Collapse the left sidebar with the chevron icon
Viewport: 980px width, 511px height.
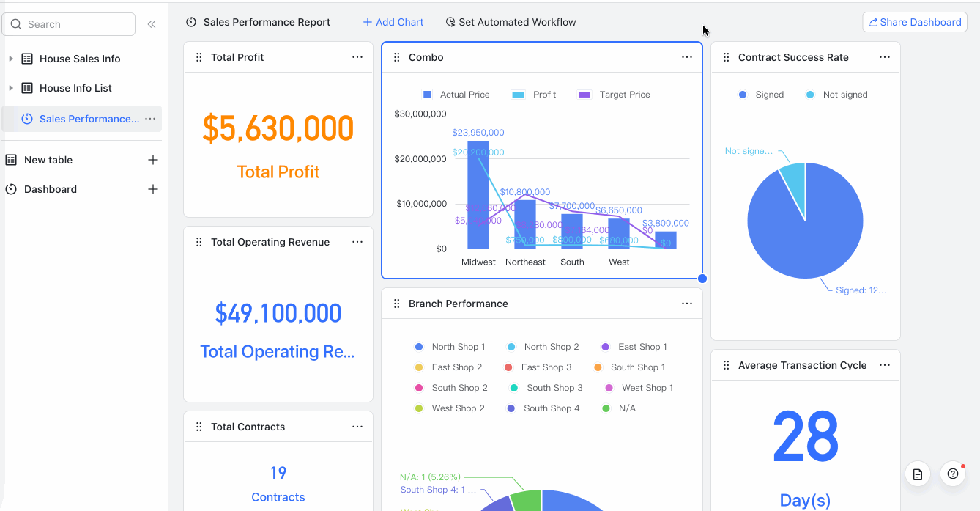tap(152, 23)
